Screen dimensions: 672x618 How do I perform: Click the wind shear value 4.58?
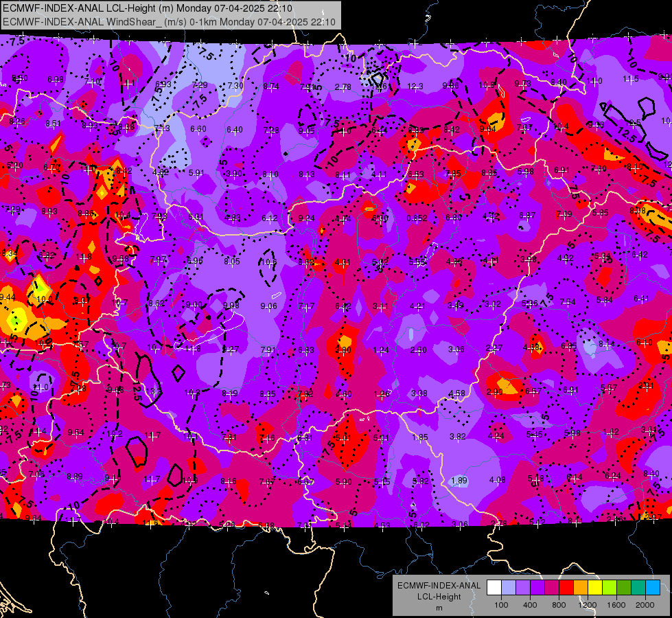pyautogui.click(x=457, y=393)
